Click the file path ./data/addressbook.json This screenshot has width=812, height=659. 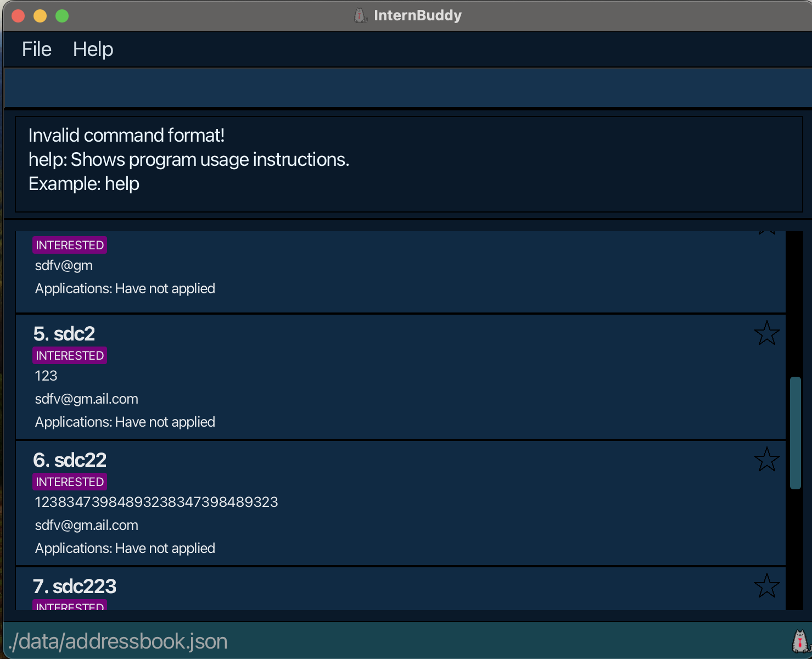pos(118,641)
